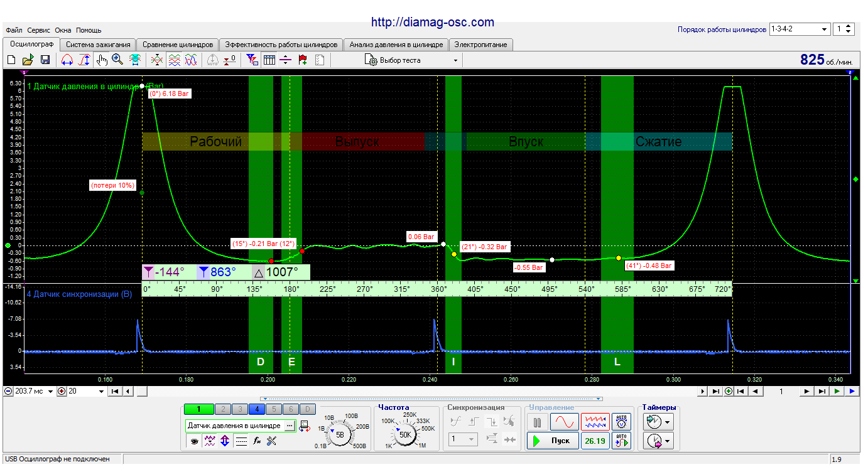Click the cyan waveform fit icon
This screenshot has width=868, height=467.
tap(134, 60)
